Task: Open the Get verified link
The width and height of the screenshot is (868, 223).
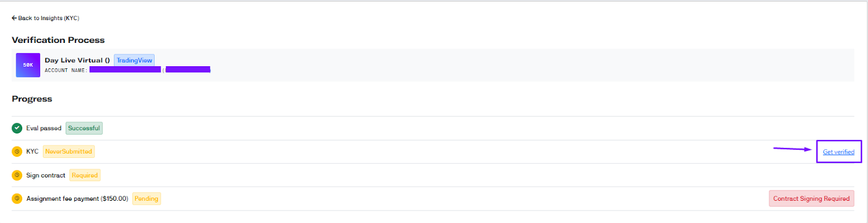Action: tap(838, 152)
